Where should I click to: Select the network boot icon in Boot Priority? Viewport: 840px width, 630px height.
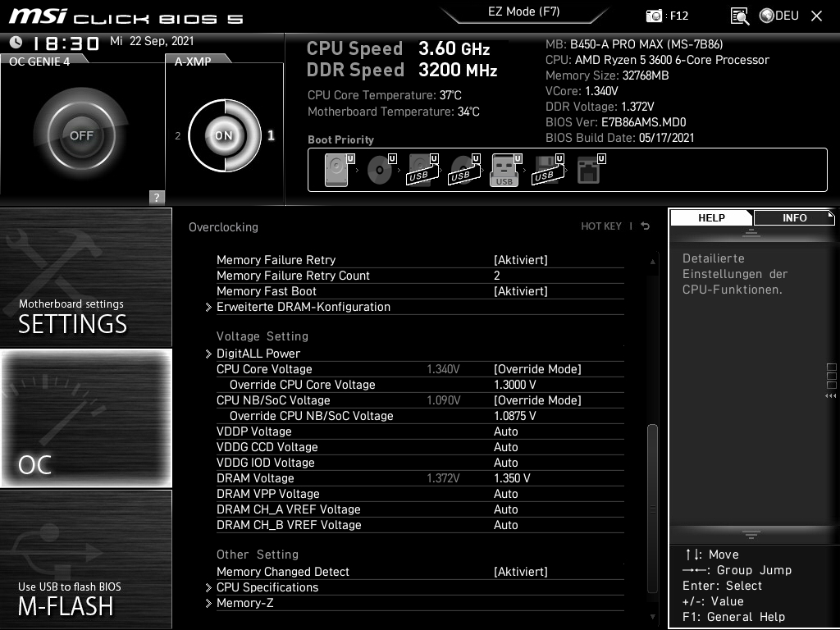pos(589,169)
